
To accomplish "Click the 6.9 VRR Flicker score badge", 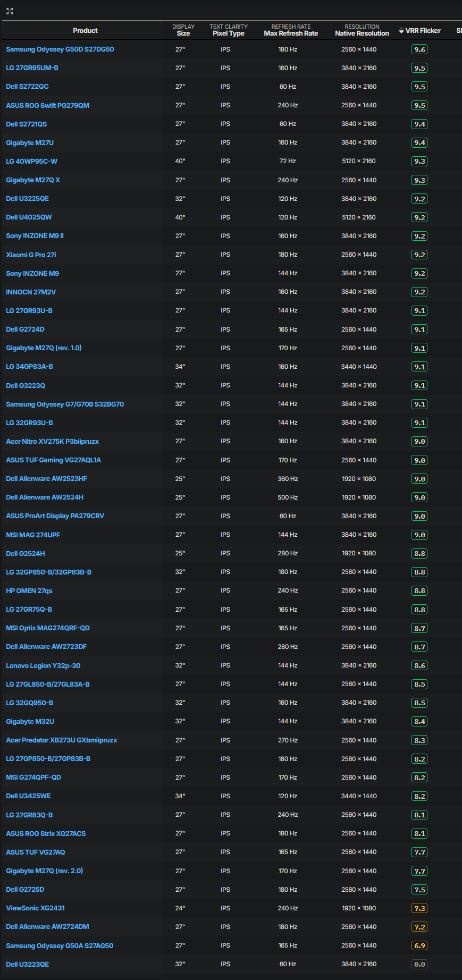I will point(419,945).
